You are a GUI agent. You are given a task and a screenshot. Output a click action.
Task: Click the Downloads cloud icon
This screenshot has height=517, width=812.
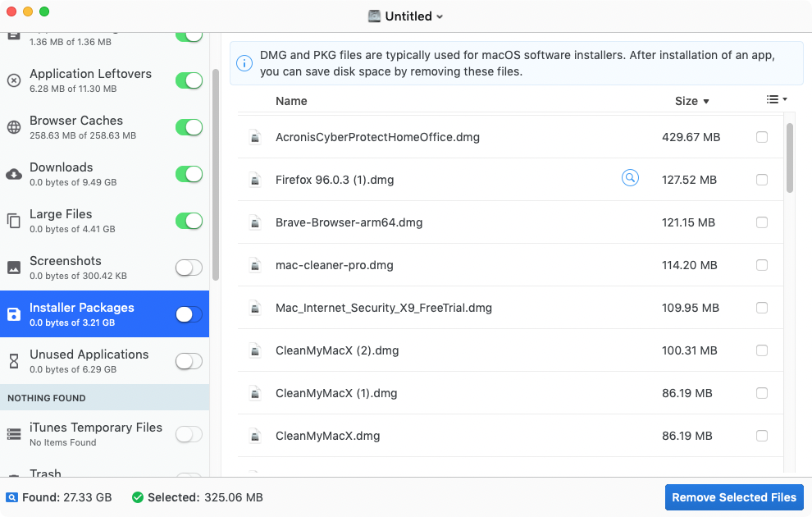[x=14, y=174]
